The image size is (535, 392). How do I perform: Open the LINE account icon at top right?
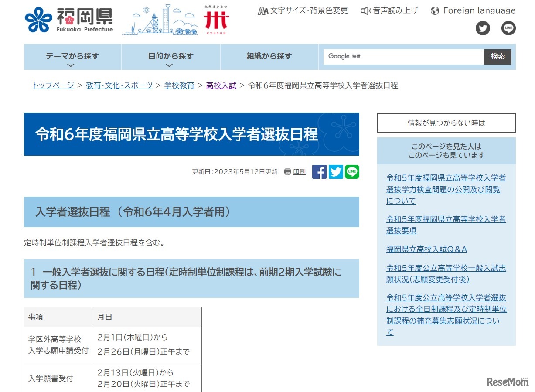pyautogui.click(x=508, y=28)
